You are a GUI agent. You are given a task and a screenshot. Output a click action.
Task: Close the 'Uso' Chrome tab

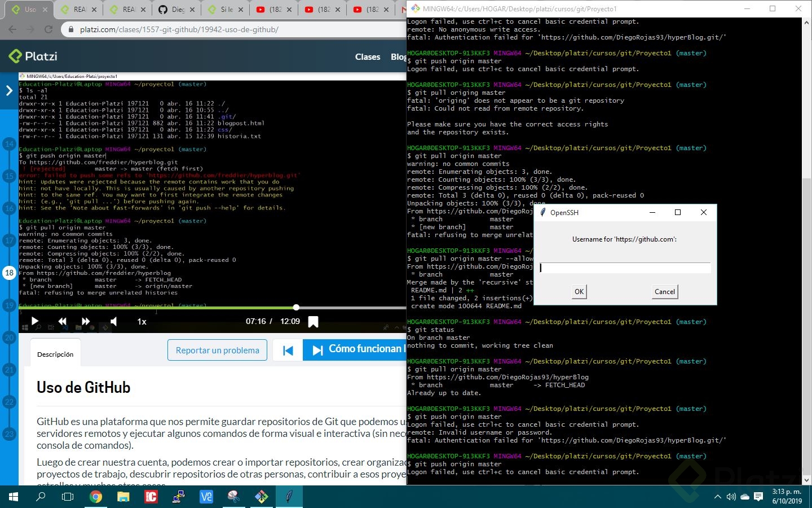45,10
